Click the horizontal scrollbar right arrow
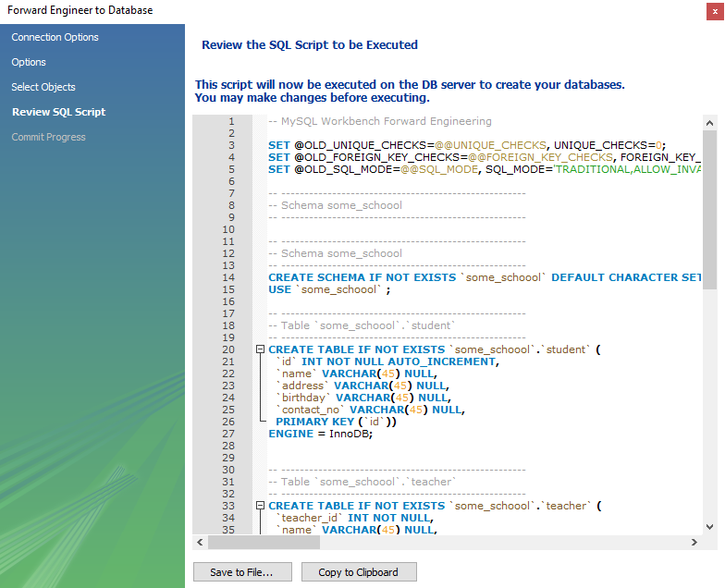 [694, 542]
